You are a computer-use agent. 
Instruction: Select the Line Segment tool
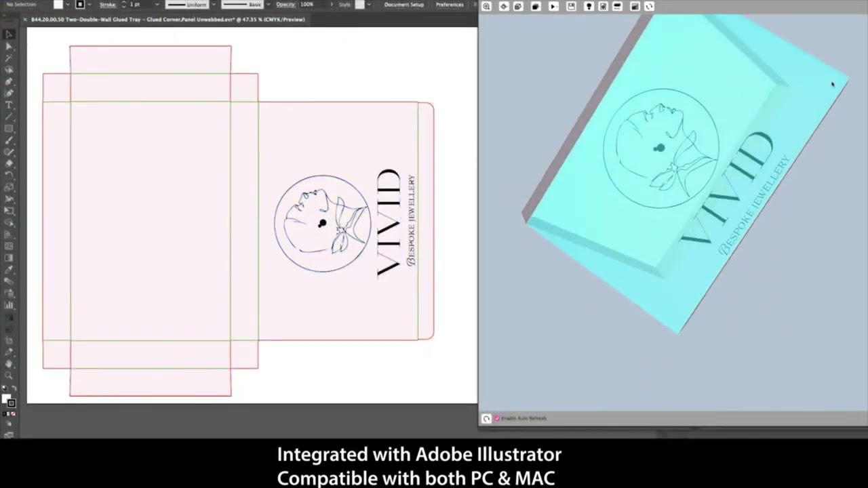coord(9,117)
